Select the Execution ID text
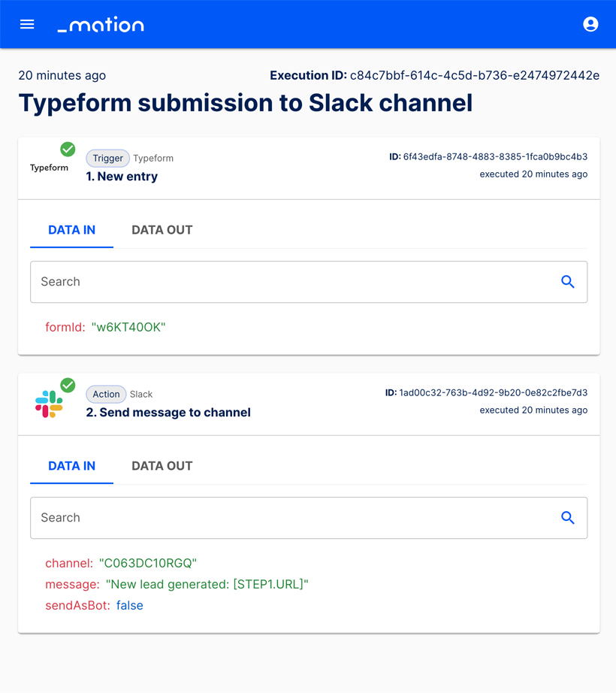Screen dimensions: 616x693 point(434,75)
